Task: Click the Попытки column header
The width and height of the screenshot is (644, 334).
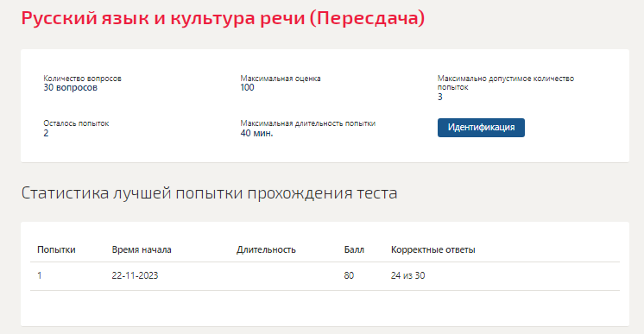Action: coord(56,249)
